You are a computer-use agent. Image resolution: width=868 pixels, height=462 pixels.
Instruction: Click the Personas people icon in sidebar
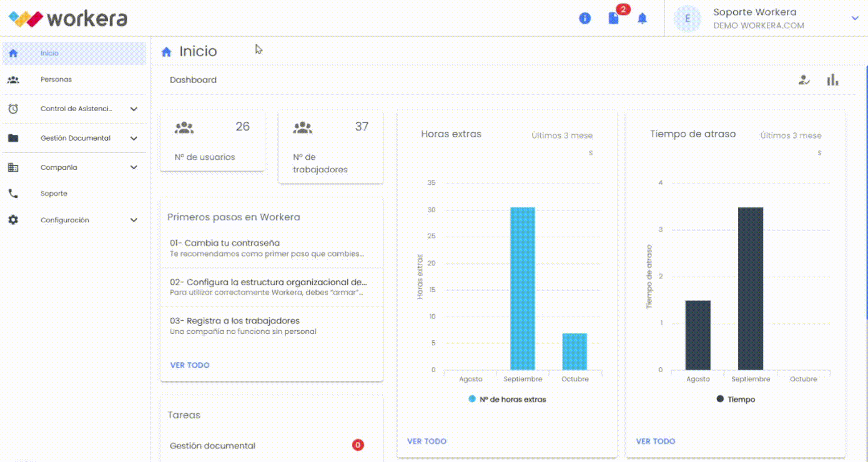13,80
